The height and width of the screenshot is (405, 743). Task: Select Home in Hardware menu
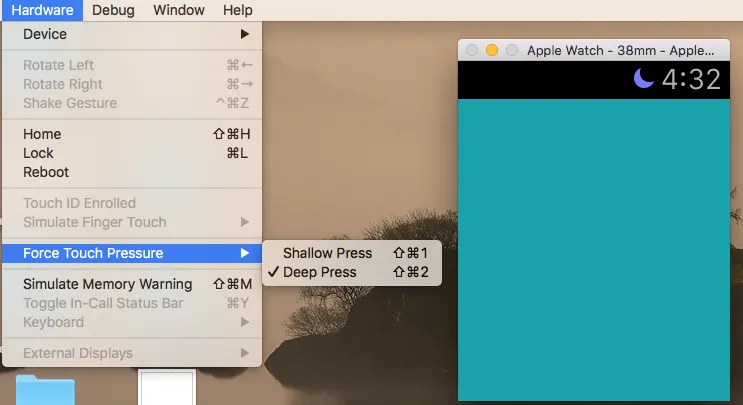click(x=132, y=134)
